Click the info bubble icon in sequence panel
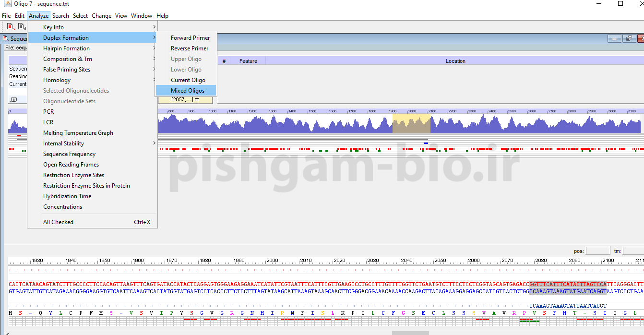Image resolution: width=644 pixels, height=335 pixels. [x=13, y=99]
